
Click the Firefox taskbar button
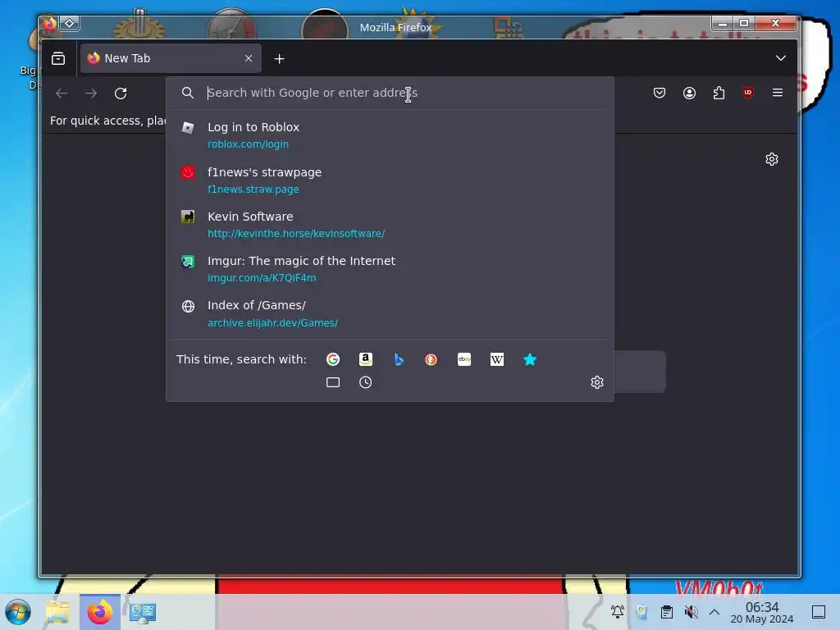(99, 612)
